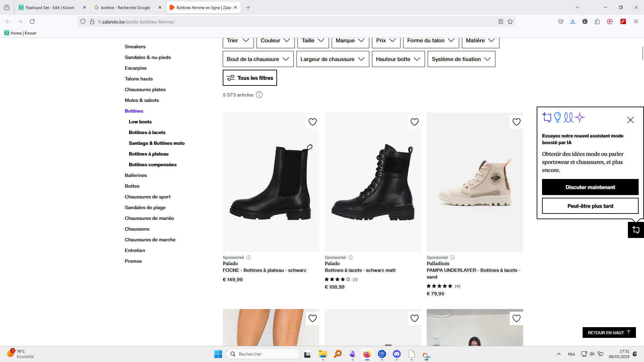Click the "Discuter maintenant" button
The width and height of the screenshot is (644, 362).
coord(590,187)
